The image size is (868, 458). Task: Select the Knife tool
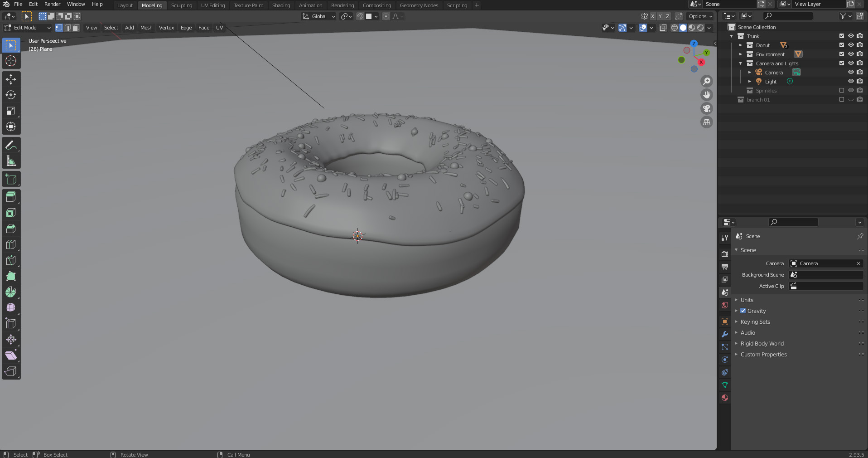(x=11, y=260)
